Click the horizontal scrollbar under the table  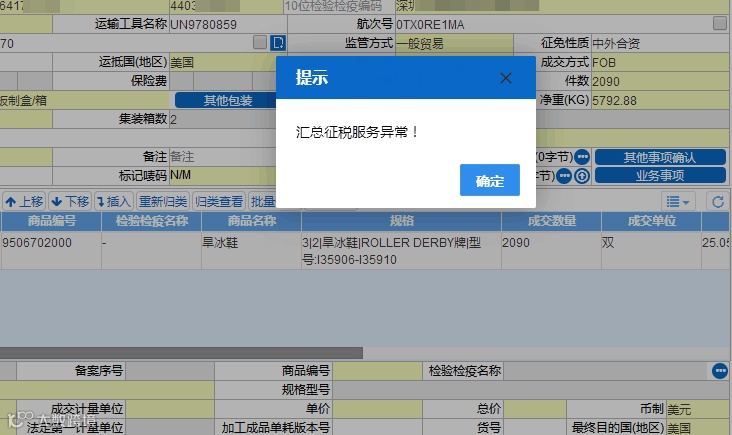tap(181, 353)
